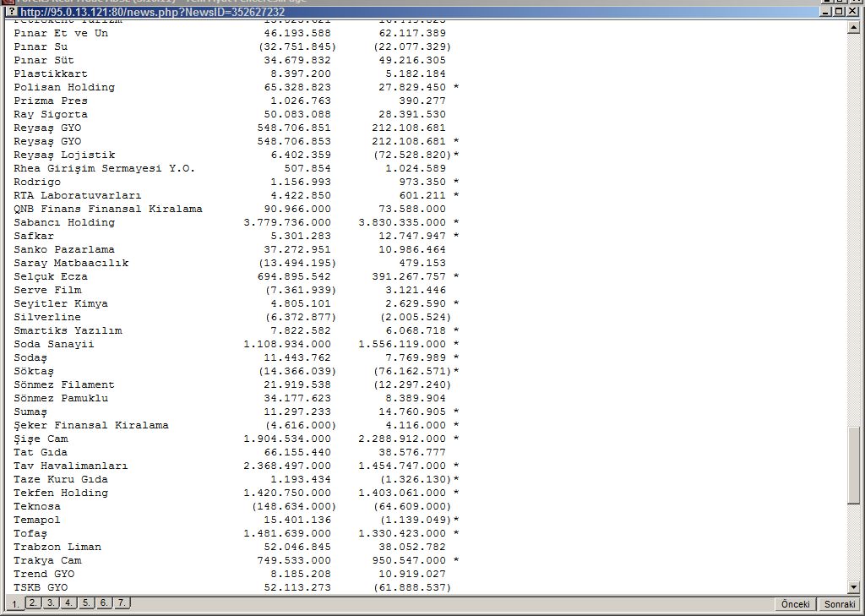Select the 'Şişe Cam' row name
The width and height of the screenshot is (865, 616).
coord(41,439)
